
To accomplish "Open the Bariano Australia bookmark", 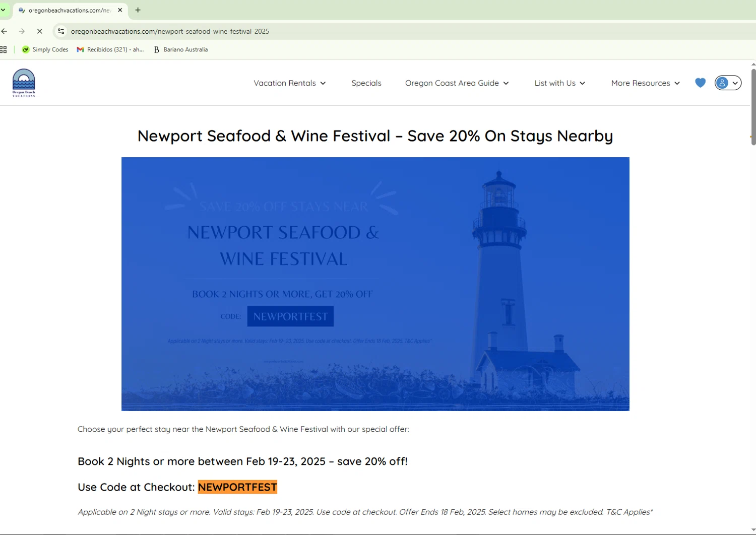I will [180, 49].
